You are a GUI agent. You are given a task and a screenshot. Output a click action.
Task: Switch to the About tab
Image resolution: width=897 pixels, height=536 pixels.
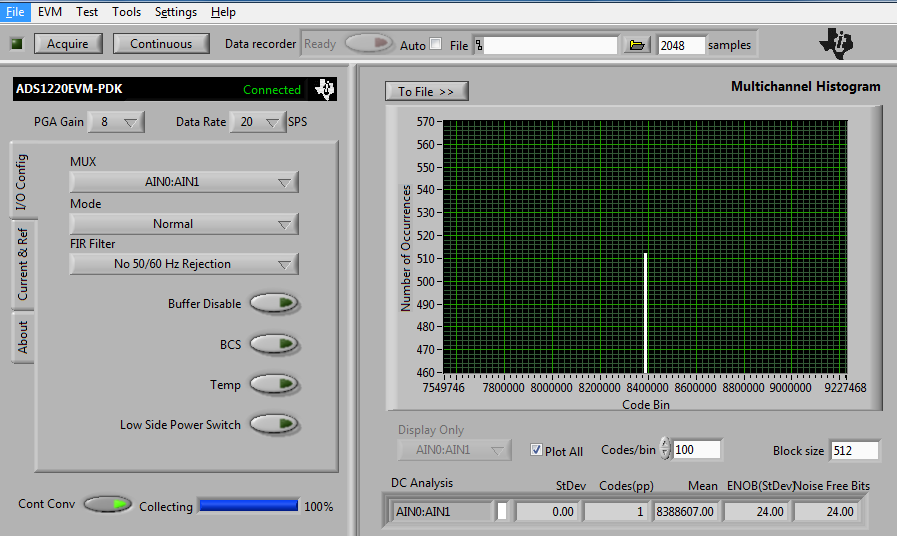[22, 338]
